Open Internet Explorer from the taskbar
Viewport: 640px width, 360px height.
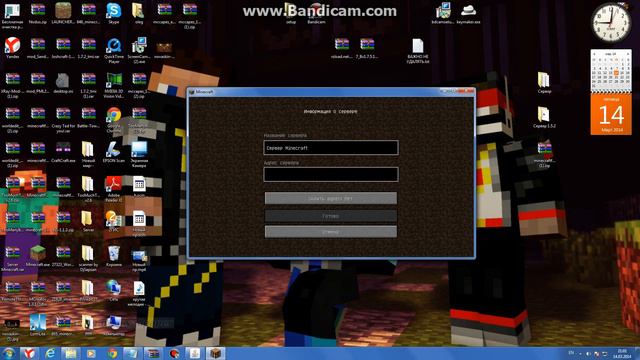point(50,353)
